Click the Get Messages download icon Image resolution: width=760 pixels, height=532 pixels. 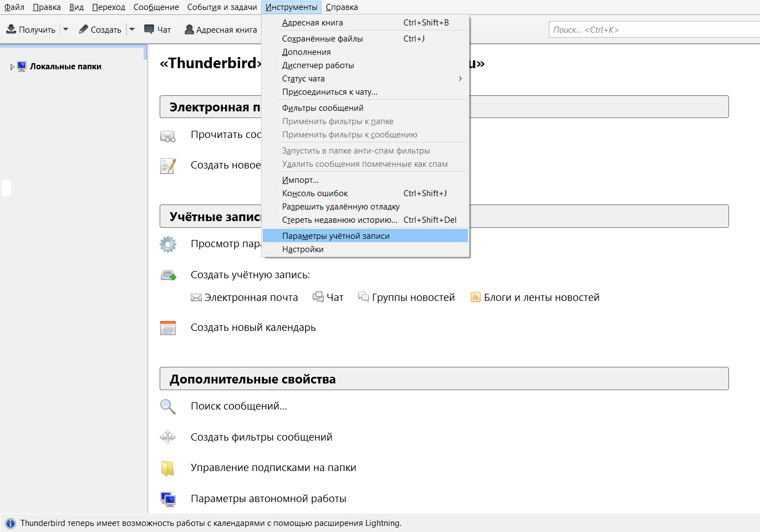(x=11, y=29)
